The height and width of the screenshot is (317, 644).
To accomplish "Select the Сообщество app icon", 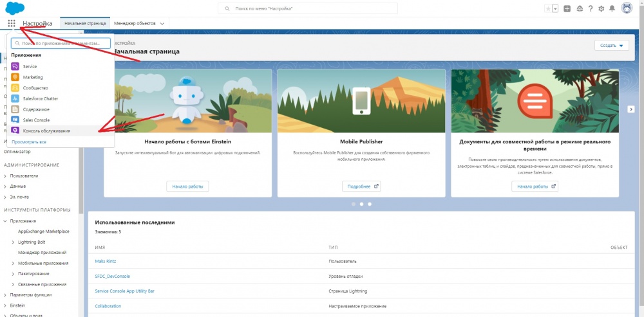I will [15, 87].
